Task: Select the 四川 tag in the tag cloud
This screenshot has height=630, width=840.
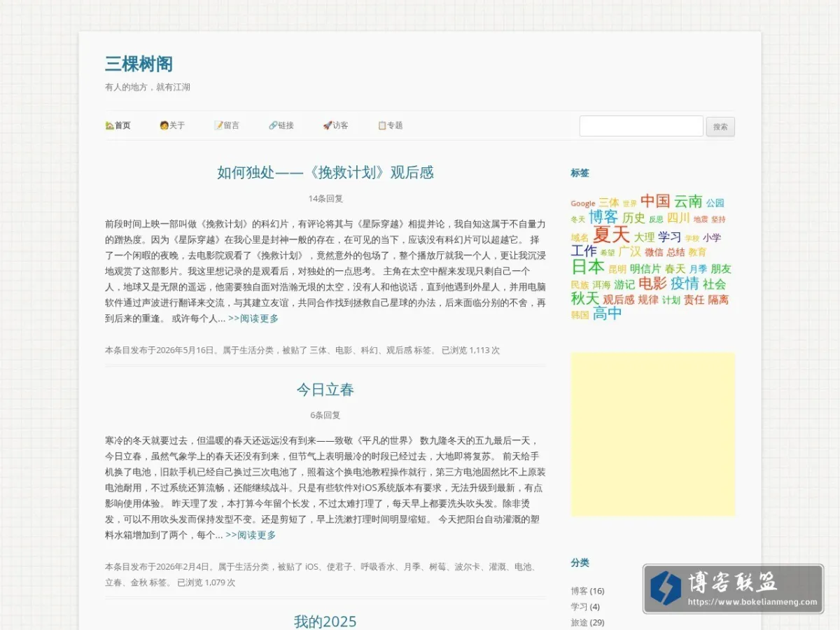Action: [x=678, y=218]
